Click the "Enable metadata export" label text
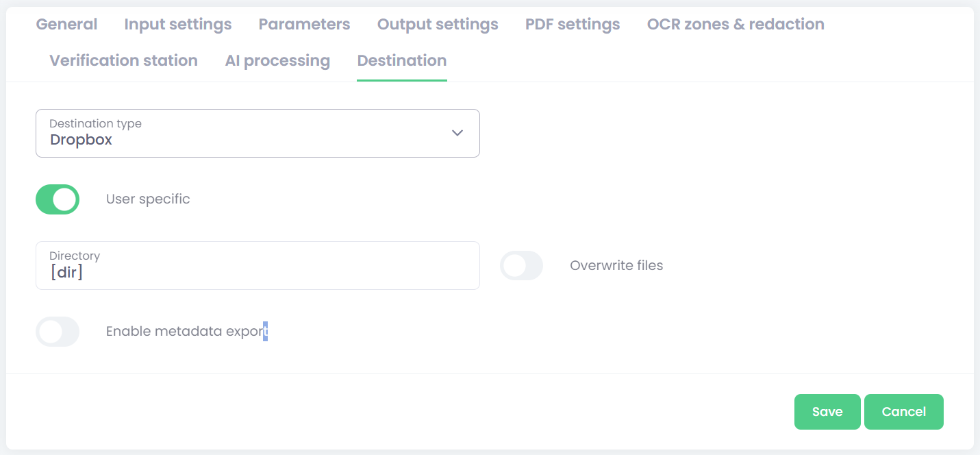The image size is (980, 455). click(186, 332)
